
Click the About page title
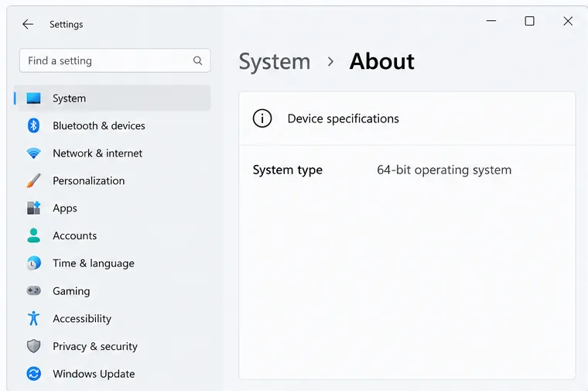tap(381, 61)
